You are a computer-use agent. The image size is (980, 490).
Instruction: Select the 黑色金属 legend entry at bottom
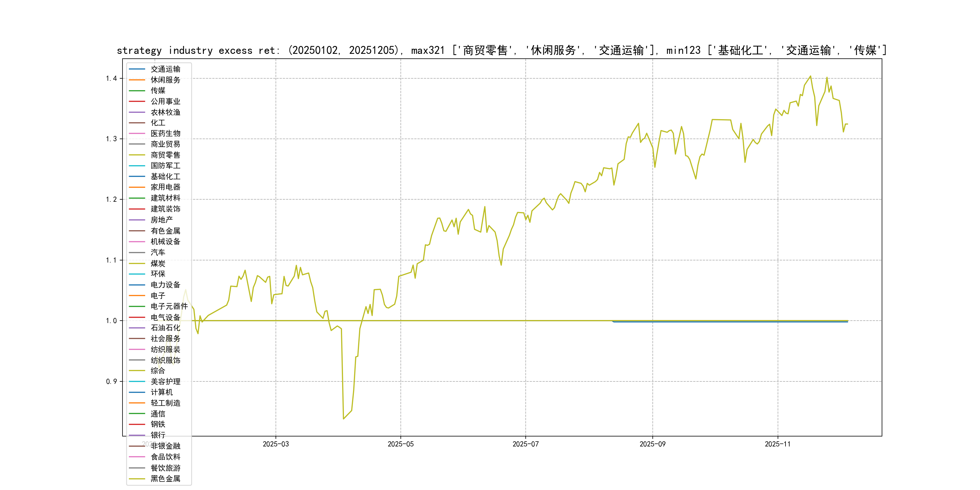pyautogui.click(x=165, y=479)
